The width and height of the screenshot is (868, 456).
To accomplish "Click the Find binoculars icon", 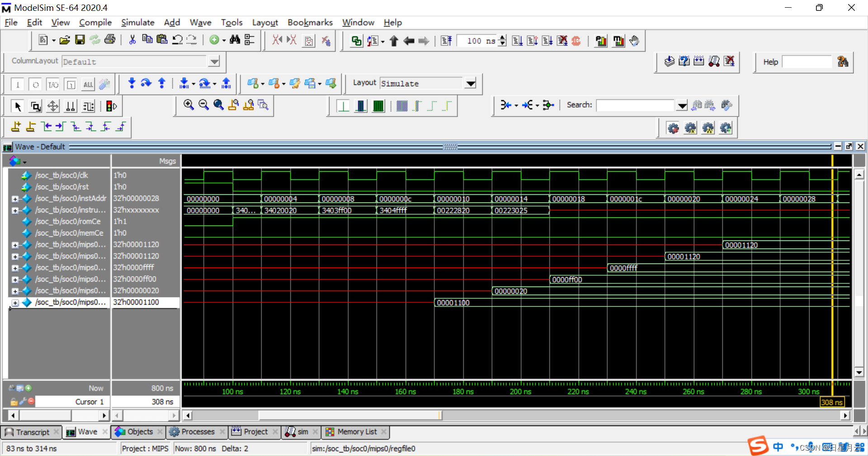I will [235, 40].
